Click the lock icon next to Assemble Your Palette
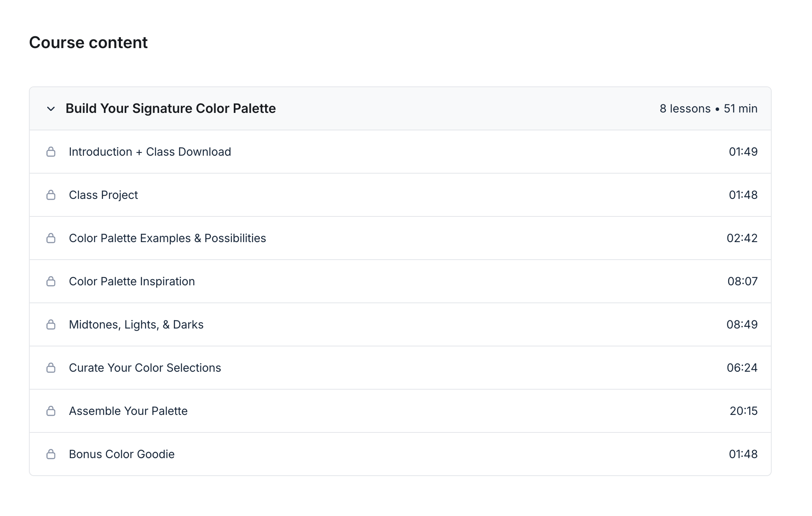Viewport: 812px width, 516px height. click(x=51, y=411)
